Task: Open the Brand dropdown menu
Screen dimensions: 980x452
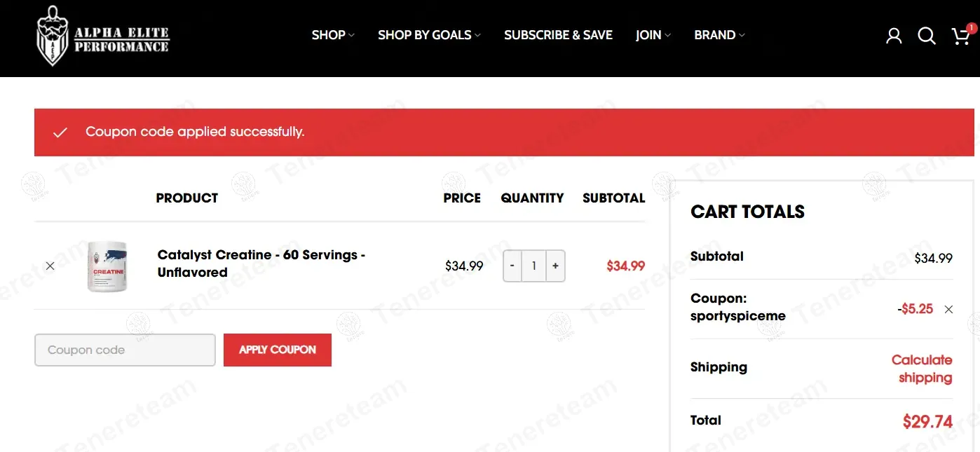Action: (x=719, y=35)
